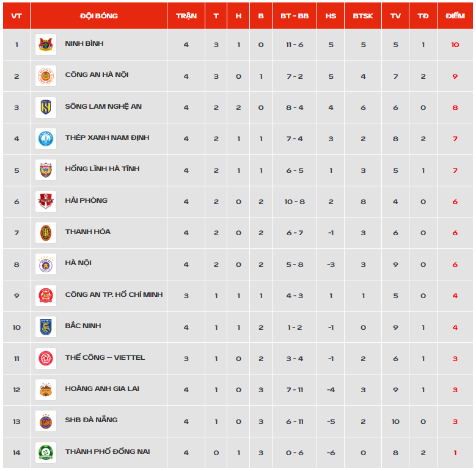The width and height of the screenshot is (476, 471).
Task: Click the ĐỘI BÓNG column header
Action: click(98, 16)
